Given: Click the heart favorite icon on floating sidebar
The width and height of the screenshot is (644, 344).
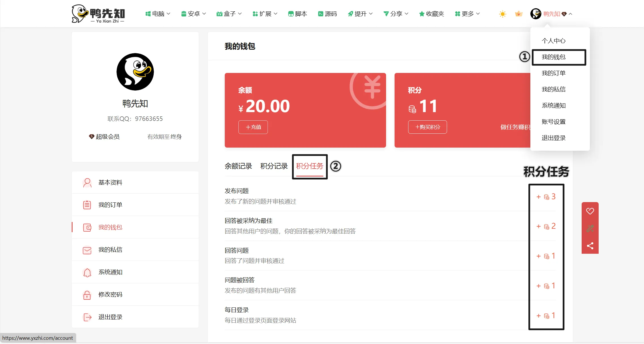Looking at the screenshot, I should coord(590,211).
